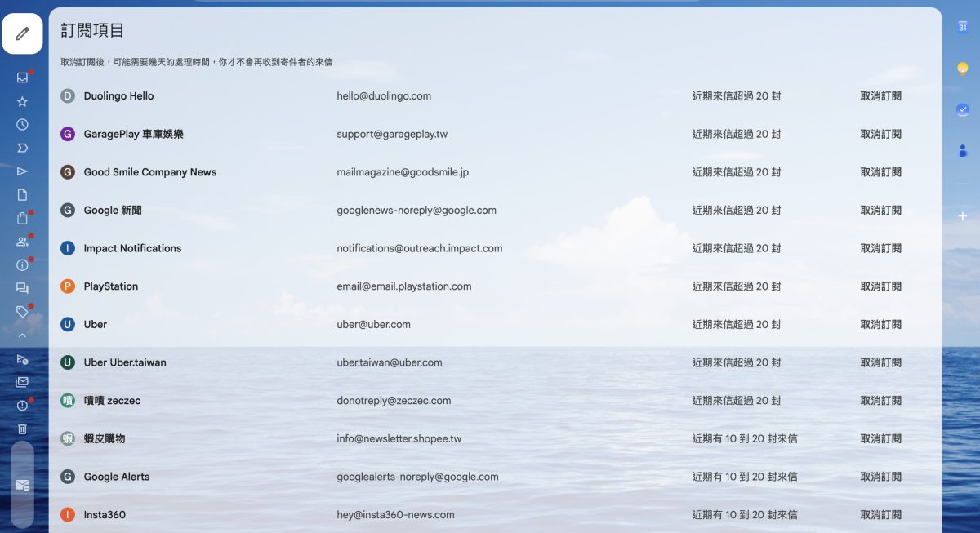Click the Google 新聞 sender name
This screenshot has width=980, height=533.
(113, 210)
